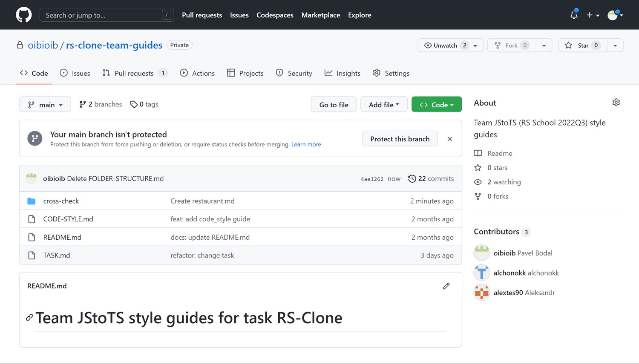The height and width of the screenshot is (364, 639).
Task: Open the Insights tab
Action: point(343,73)
